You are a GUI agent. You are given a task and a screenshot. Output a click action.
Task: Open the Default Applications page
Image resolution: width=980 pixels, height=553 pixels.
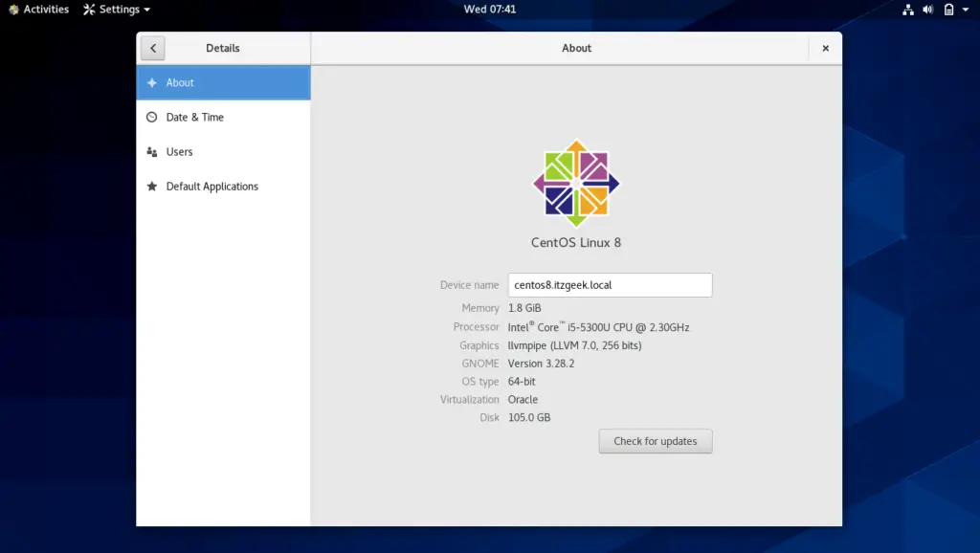[x=211, y=186]
